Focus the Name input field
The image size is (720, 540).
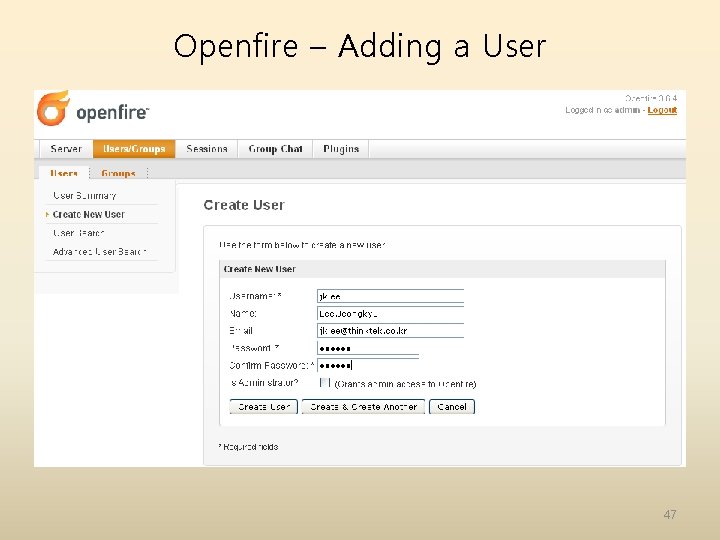pos(390,314)
